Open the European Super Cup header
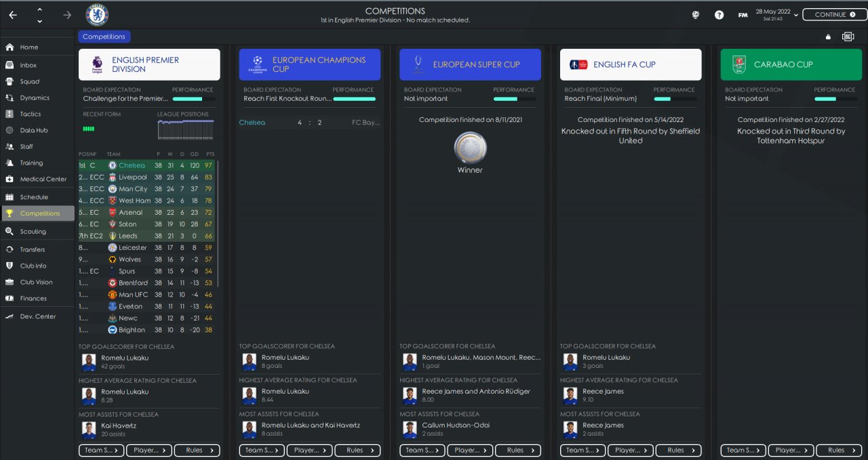This screenshot has width=868, height=460. pos(471,64)
